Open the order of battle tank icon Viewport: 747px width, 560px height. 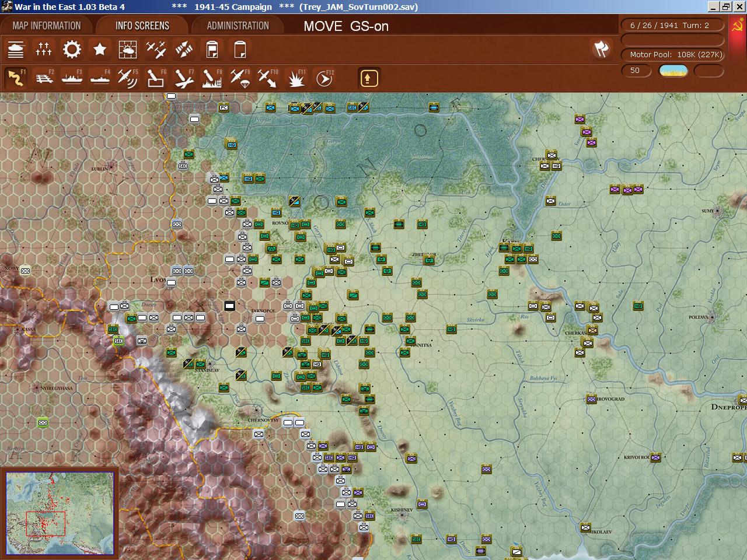(x=16, y=50)
